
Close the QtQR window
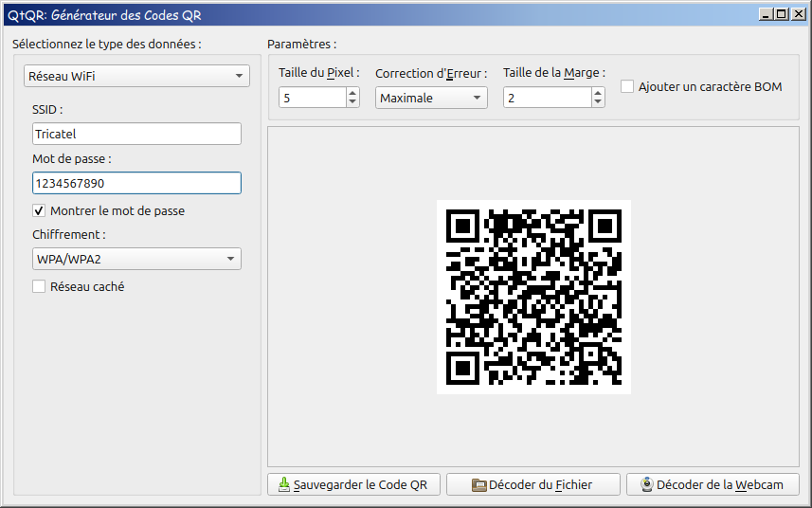(799, 14)
